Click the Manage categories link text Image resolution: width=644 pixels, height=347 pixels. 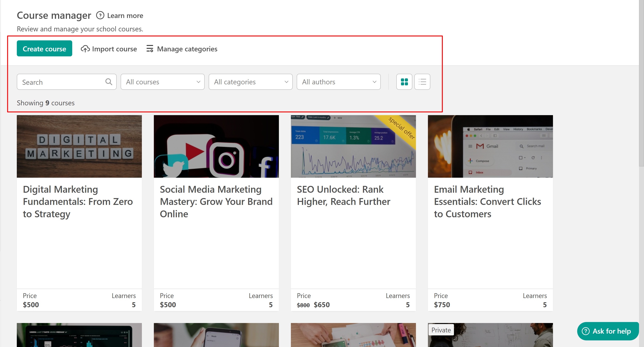187,49
